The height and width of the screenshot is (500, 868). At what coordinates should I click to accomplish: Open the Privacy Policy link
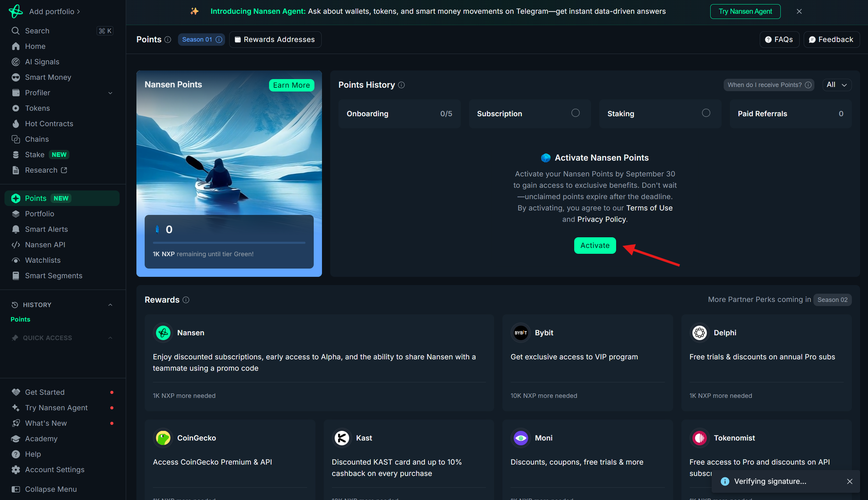coord(601,219)
